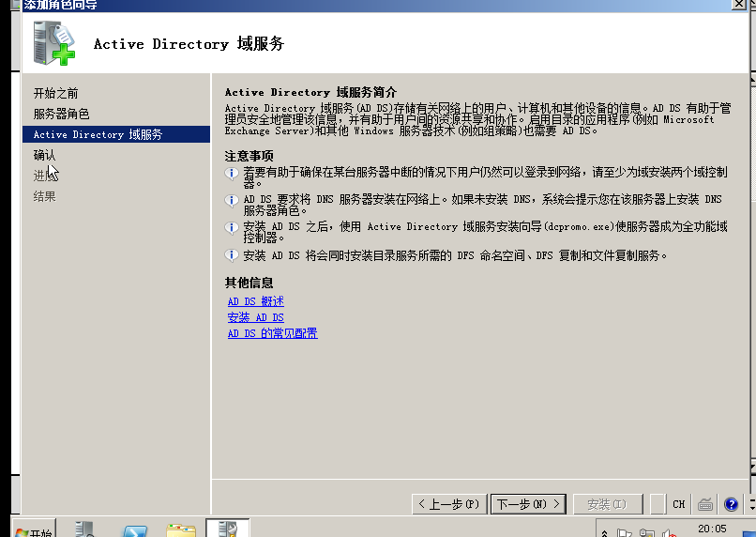Open Server Manager from taskbar
The width and height of the screenshot is (756, 537).
tap(84, 529)
